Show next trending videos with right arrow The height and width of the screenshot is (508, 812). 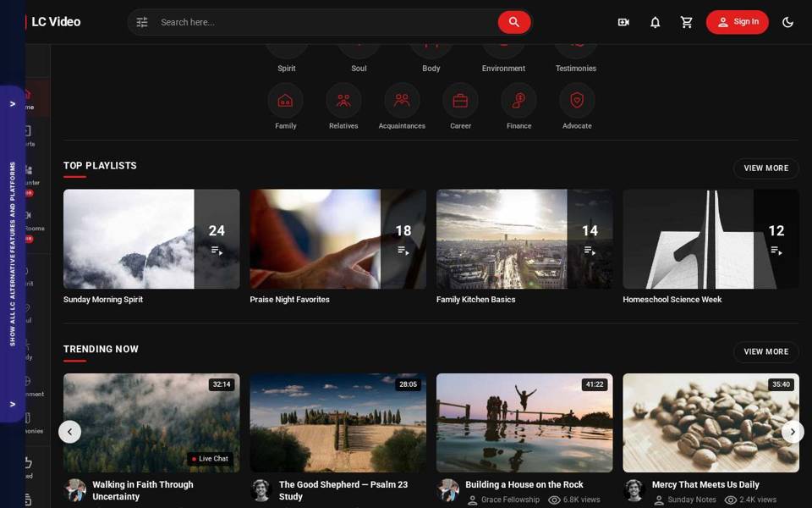tap(793, 432)
